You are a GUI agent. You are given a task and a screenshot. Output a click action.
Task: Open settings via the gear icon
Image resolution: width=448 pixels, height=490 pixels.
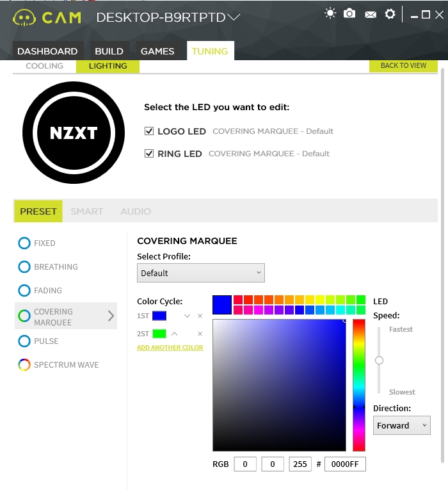point(390,13)
